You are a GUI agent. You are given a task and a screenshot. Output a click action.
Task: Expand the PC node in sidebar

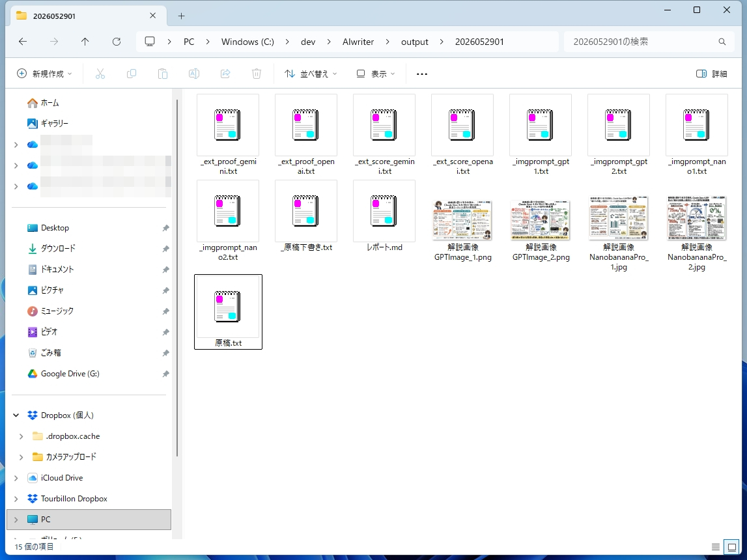(x=16, y=520)
